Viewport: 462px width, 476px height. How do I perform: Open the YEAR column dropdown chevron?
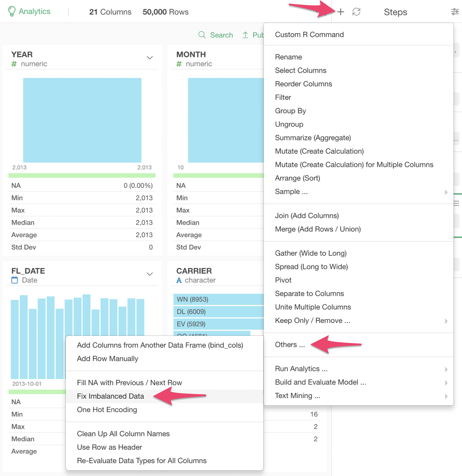[150, 58]
